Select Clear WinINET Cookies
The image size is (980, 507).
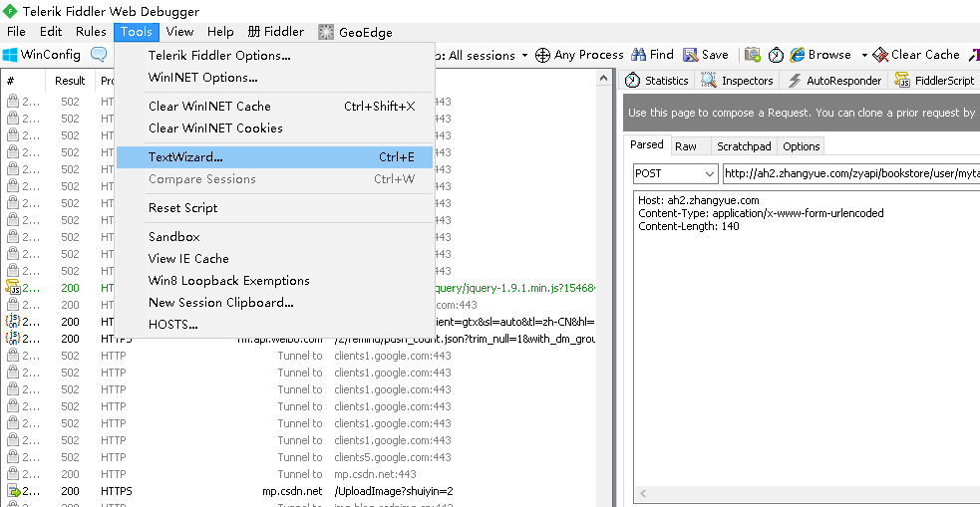click(274, 128)
